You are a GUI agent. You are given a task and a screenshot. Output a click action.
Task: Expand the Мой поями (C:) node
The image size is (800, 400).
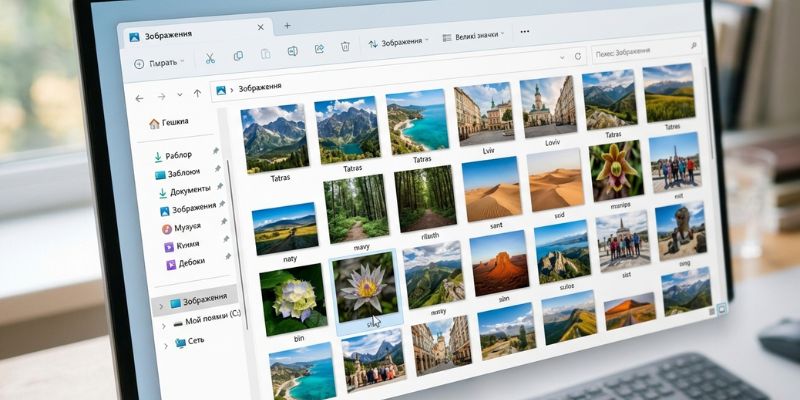click(164, 326)
